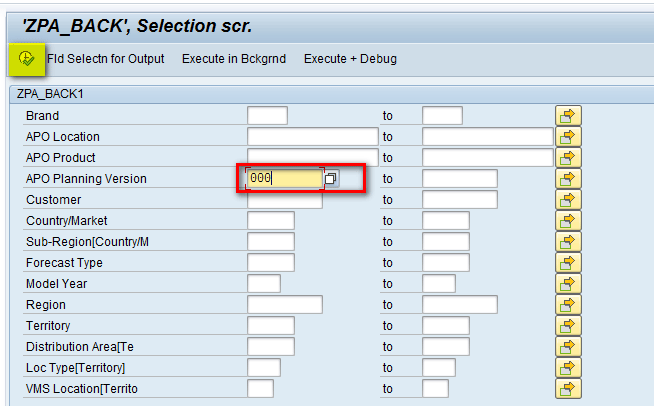
Task: Open multiple selection arrow for Forecast Type
Action: pyautogui.click(x=568, y=263)
